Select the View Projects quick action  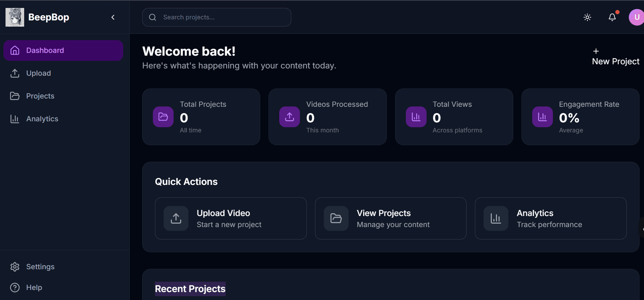391,218
